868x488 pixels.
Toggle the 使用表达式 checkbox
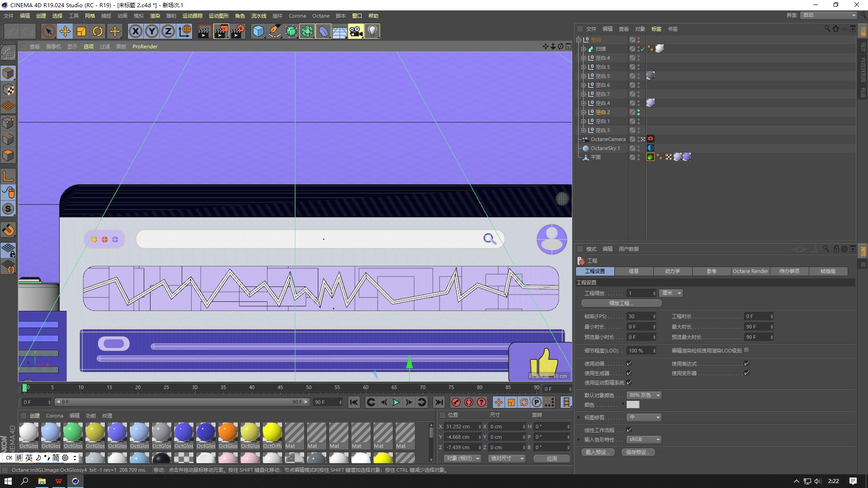[x=746, y=363]
